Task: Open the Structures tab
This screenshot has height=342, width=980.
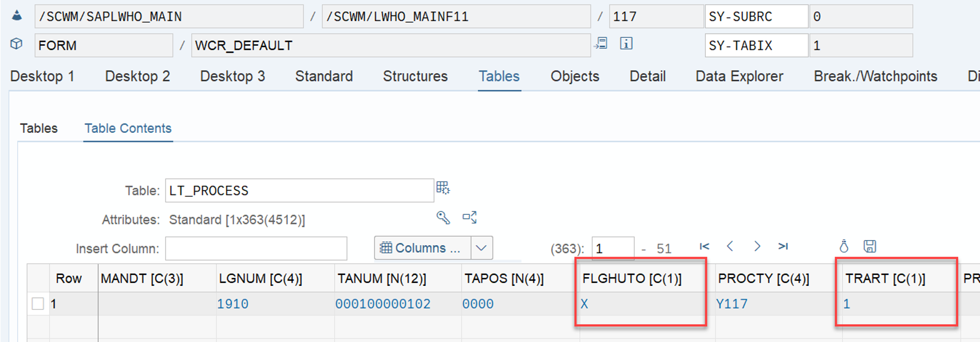Action: pos(415,76)
